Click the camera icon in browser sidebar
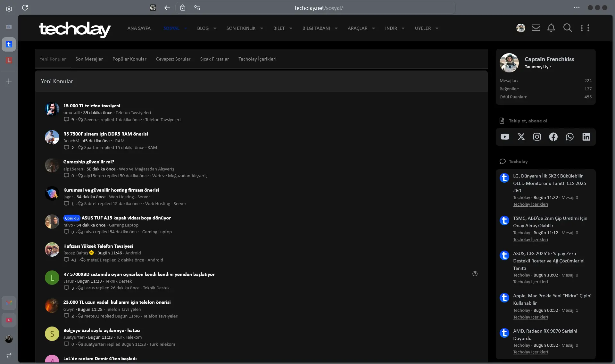This screenshot has width=615, height=364. (x=9, y=27)
